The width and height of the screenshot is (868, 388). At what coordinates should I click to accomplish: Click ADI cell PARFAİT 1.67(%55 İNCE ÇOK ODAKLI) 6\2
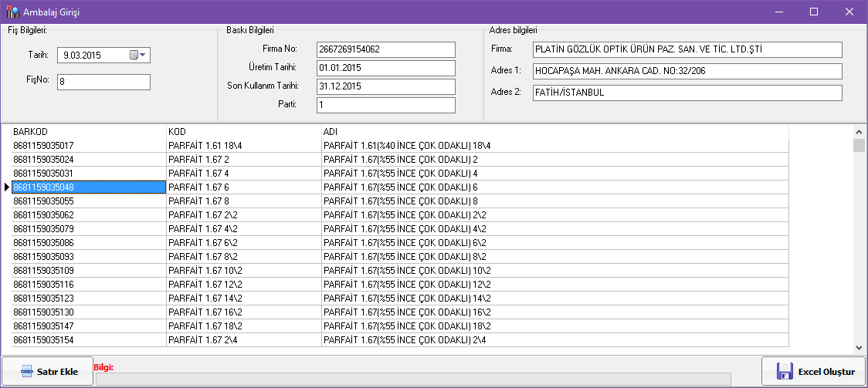(x=555, y=243)
